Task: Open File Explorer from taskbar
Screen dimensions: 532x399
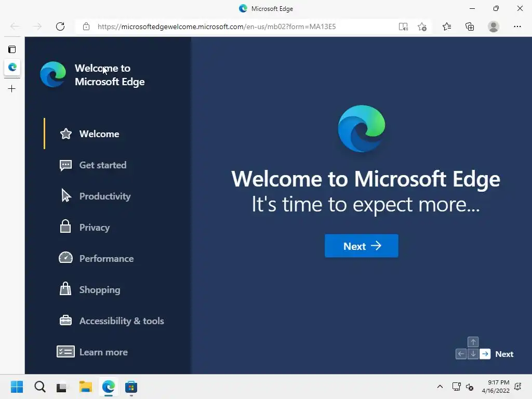Action: [86, 387]
